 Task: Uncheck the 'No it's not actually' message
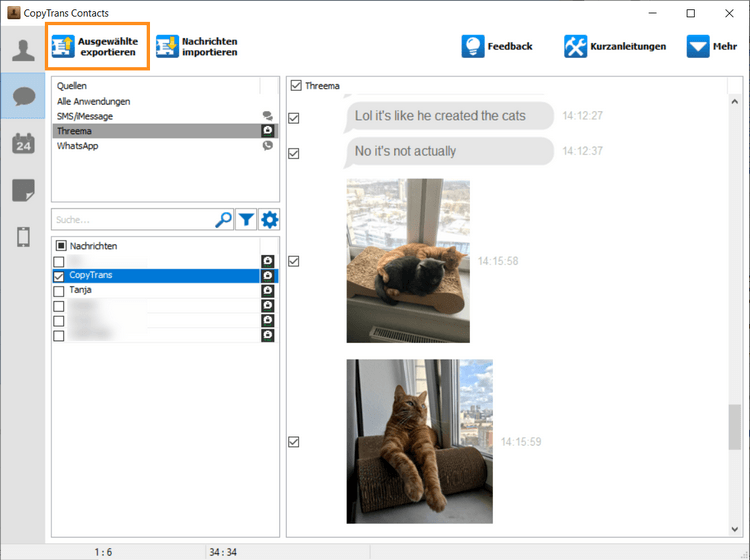[294, 153]
